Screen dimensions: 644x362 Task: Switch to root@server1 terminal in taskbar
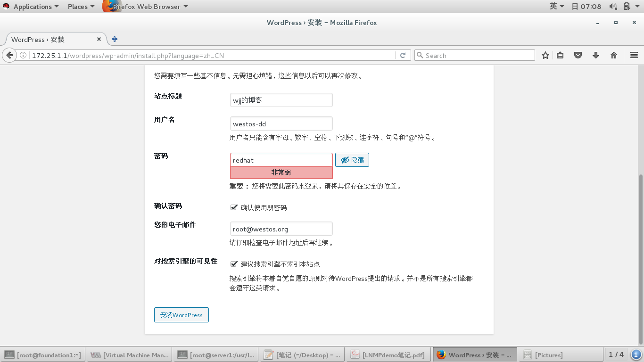pyautogui.click(x=216, y=355)
